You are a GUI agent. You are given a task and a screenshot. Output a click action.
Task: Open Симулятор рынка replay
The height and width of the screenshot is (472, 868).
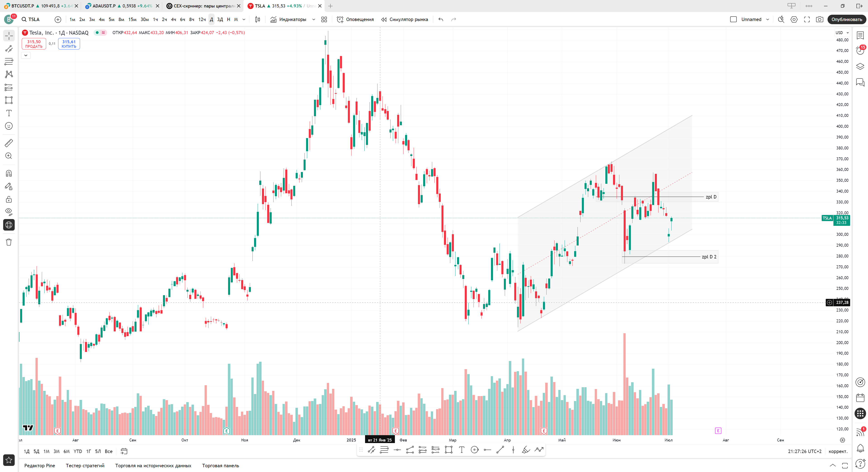click(x=404, y=19)
